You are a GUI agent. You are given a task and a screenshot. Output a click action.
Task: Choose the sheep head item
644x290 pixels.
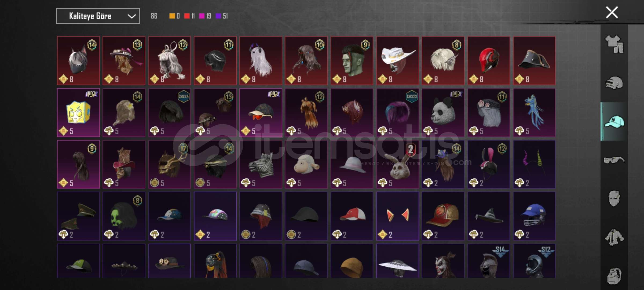tap(306, 164)
